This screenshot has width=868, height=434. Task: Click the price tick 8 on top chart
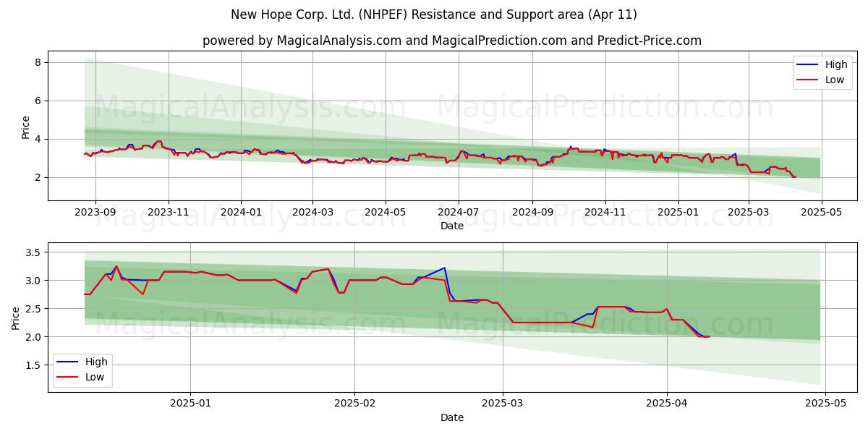[39, 63]
